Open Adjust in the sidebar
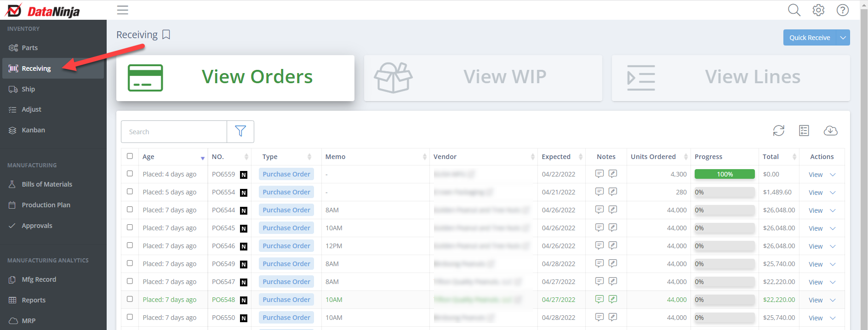This screenshot has width=868, height=330. (x=53, y=109)
